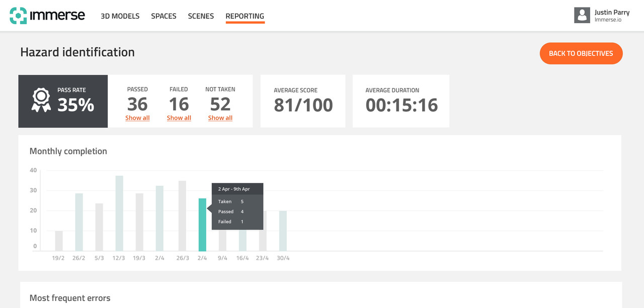This screenshot has width=644, height=308.
Task: Select the 26/2 completion bar
Action: (x=79, y=222)
